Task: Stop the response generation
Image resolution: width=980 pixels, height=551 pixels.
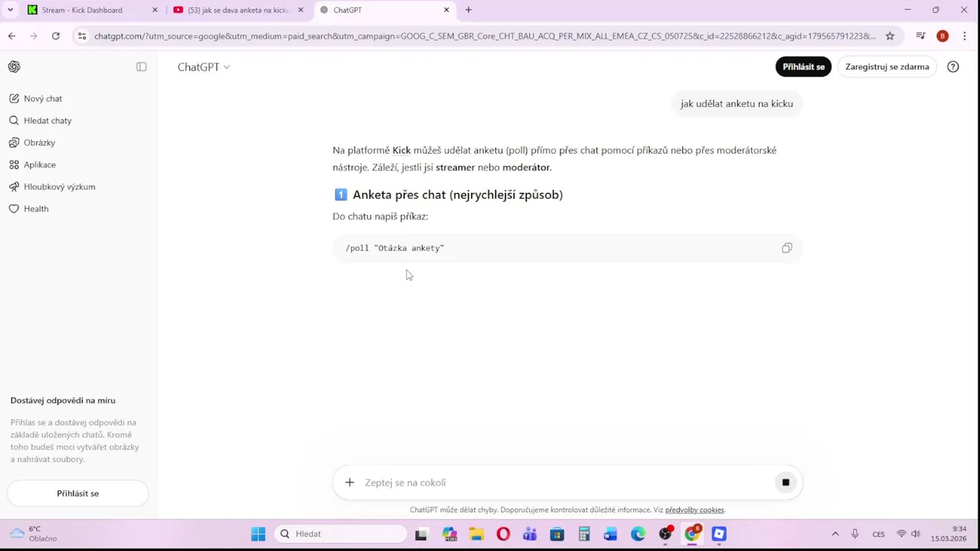Action: [786, 482]
